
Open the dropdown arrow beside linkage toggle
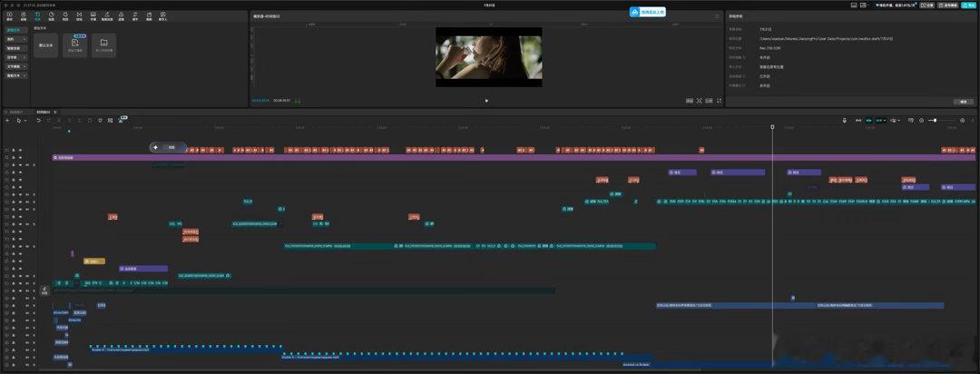tap(885, 120)
